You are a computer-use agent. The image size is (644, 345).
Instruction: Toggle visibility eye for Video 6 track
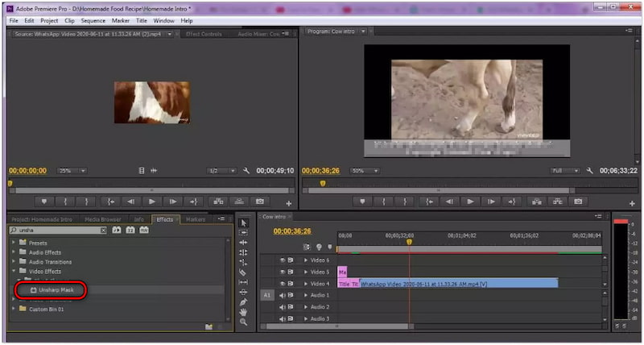[x=283, y=260]
